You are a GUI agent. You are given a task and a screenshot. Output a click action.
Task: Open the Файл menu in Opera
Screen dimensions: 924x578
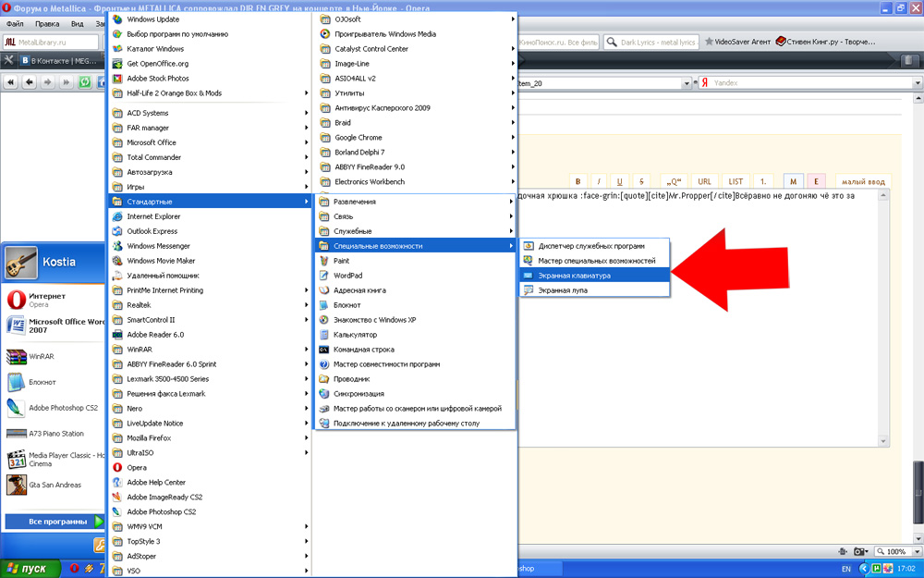[15, 23]
